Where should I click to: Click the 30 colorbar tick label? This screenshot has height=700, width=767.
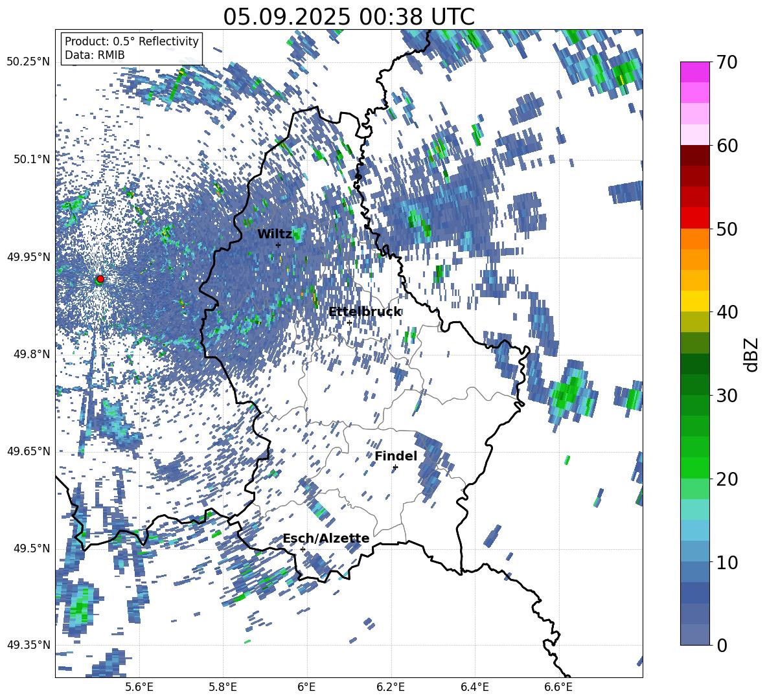(727, 396)
